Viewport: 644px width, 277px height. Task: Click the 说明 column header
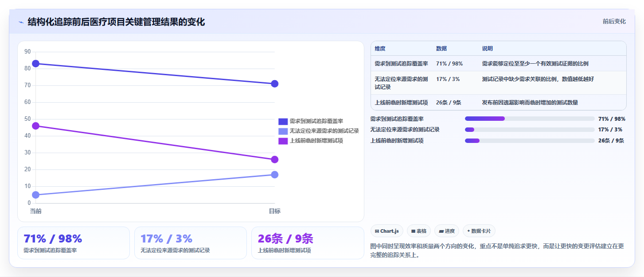pos(488,49)
